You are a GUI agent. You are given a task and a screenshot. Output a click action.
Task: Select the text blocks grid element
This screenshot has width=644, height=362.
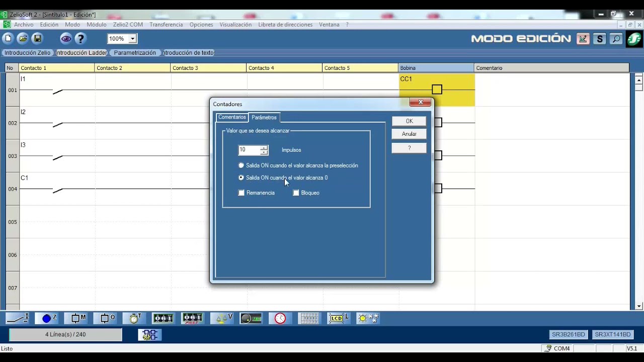click(x=309, y=318)
